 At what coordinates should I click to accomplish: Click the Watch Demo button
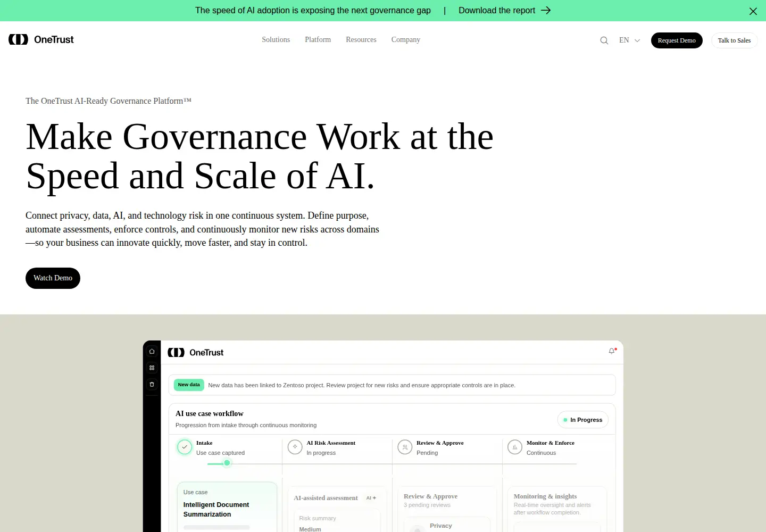pyautogui.click(x=53, y=278)
